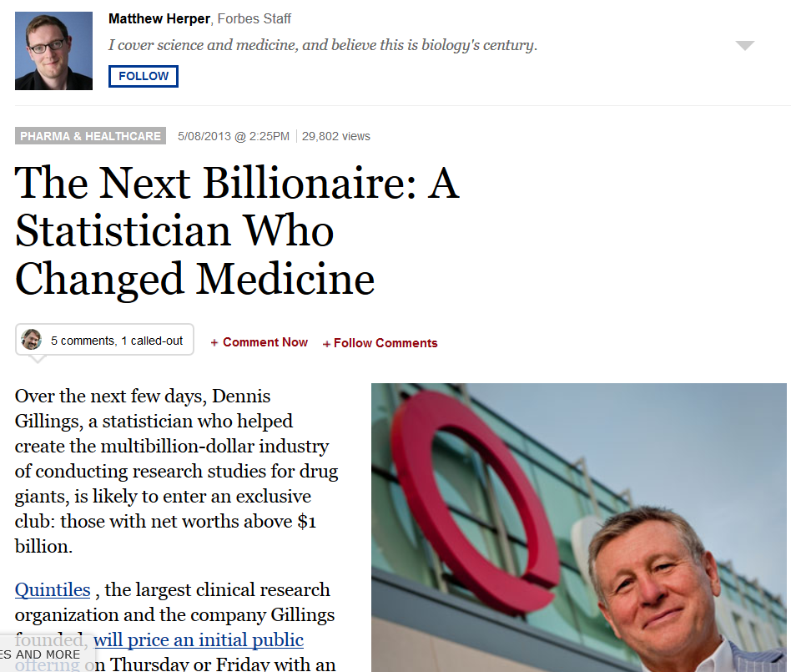Screen dimensions: 791x672
Task: Click the commenter avatar icon
Action: [31, 340]
